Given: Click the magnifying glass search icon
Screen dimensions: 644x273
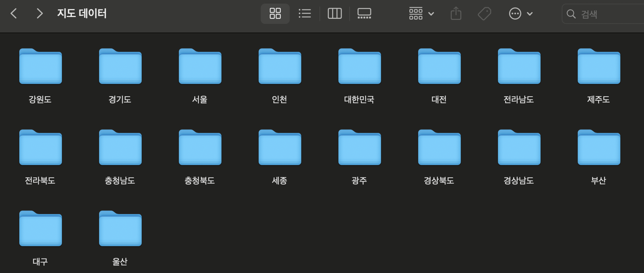Looking at the screenshot, I should pyautogui.click(x=571, y=14).
